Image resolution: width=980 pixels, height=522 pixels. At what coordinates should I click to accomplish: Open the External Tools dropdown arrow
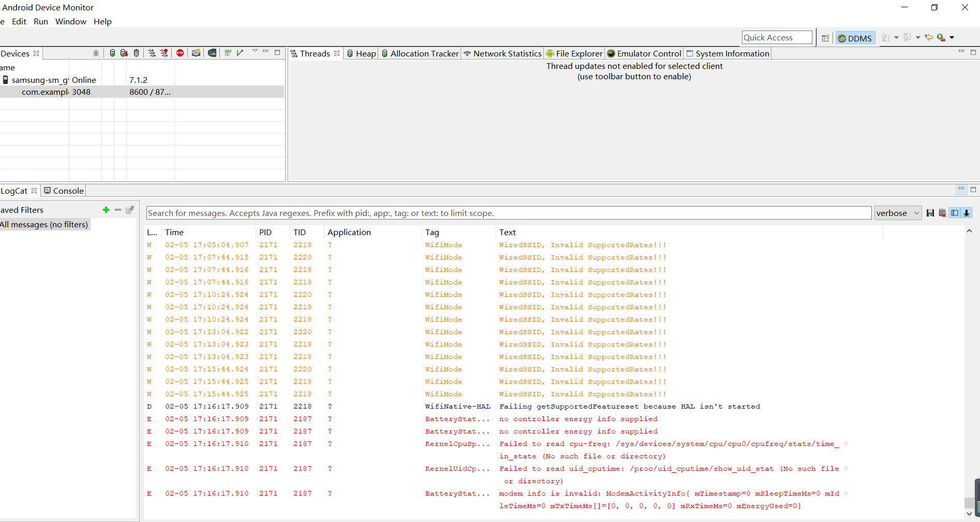tap(952, 37)
